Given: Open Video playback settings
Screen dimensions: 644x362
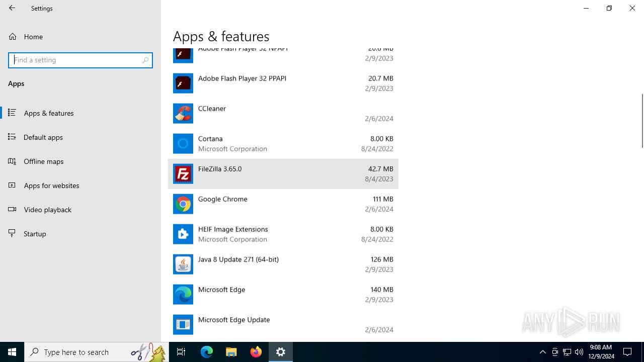Looking at the screenshot, I should point(80,210).
